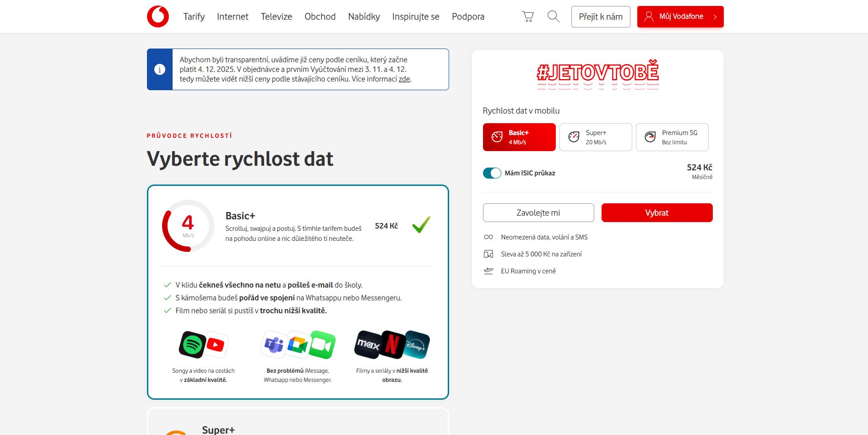The height and width of the screenshot is (435, 868).
Task: Click the Spotify app icon
Action: tap(192, 344)
